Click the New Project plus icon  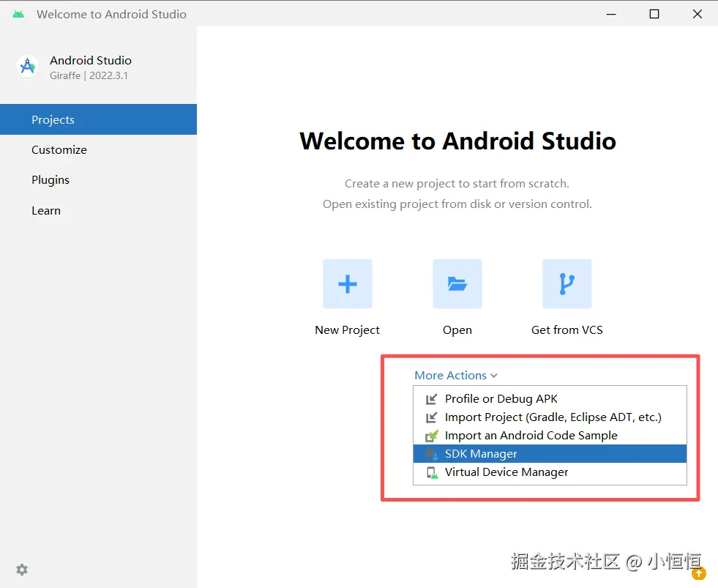pyautogui.click(x=348, y=283)
